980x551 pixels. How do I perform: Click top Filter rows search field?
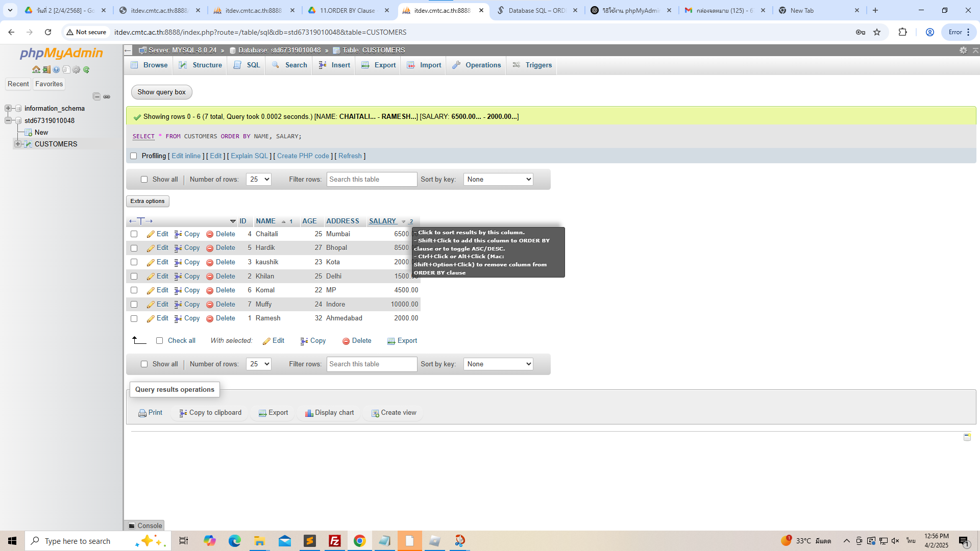coord(372,180)
